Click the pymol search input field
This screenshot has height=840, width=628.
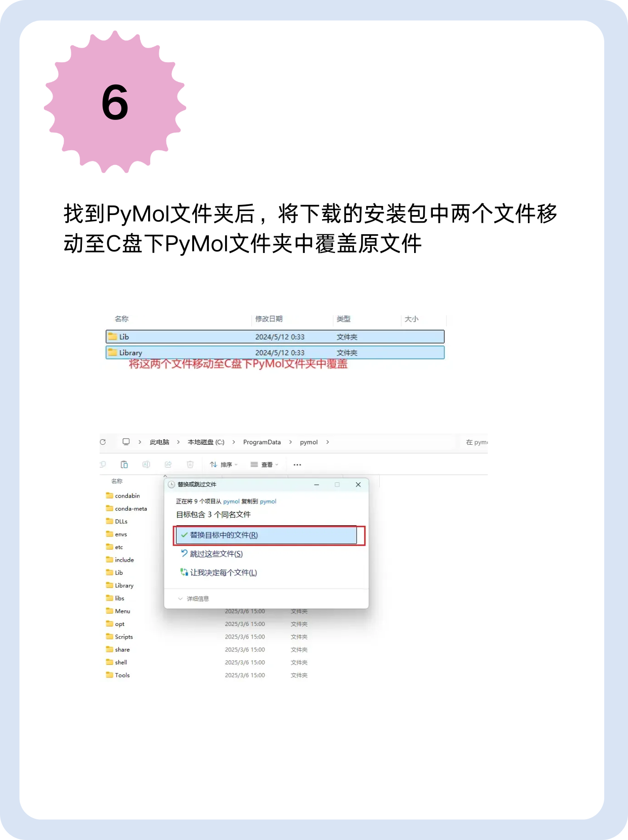click(475, 442)
